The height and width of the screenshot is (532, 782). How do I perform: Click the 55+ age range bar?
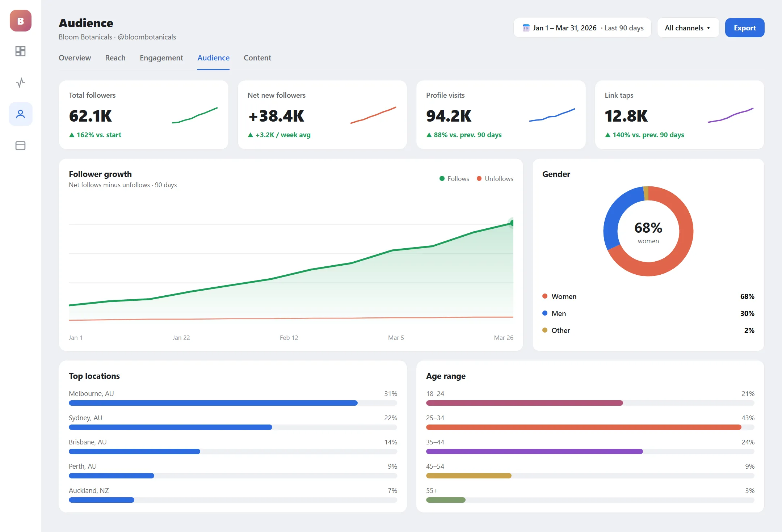(x=590, y=500)
